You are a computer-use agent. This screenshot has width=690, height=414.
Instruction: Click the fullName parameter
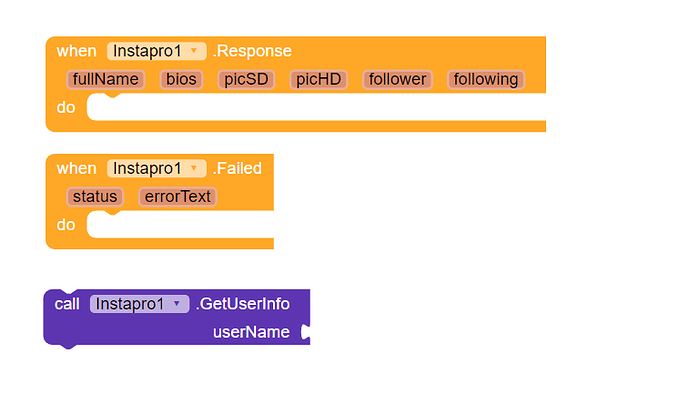[x=105, y=79]
